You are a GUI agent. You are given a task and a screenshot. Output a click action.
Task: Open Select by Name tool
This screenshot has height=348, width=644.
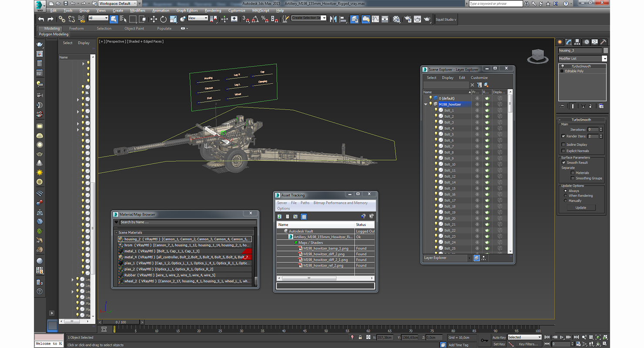[x=123, y=19]
